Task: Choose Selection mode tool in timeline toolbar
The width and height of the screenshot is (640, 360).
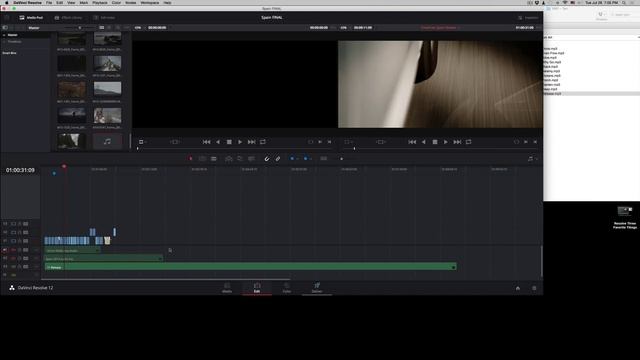Action: (190, 158)
